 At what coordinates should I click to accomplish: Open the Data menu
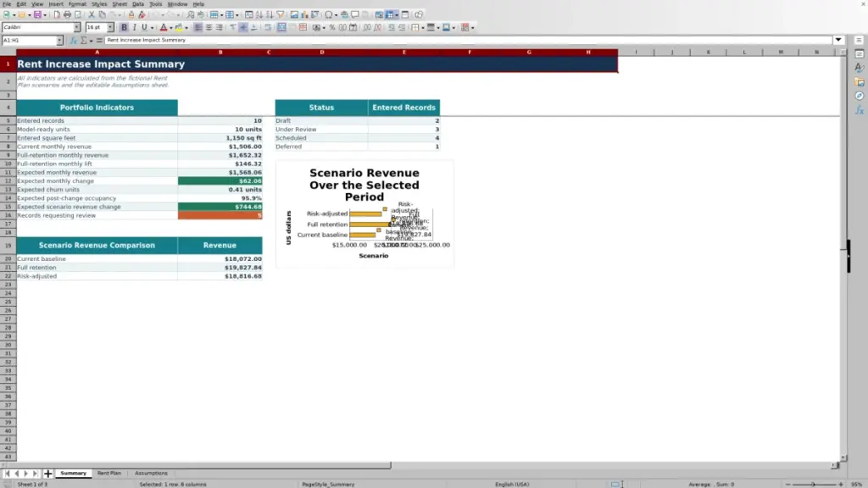pyautogui.click(x=138, y=4)
